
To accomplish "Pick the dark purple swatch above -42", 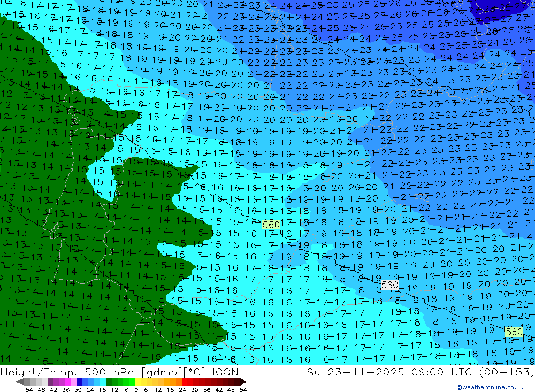I will point(50,381).
